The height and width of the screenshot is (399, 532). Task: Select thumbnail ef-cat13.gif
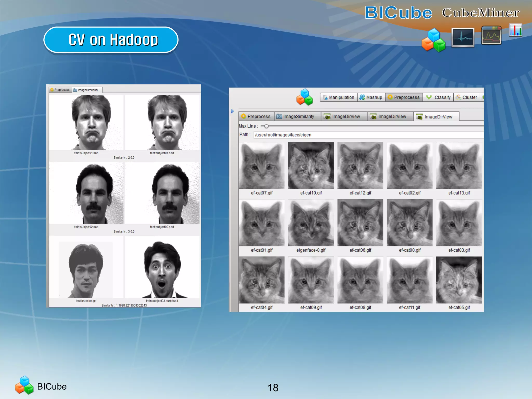459,165
